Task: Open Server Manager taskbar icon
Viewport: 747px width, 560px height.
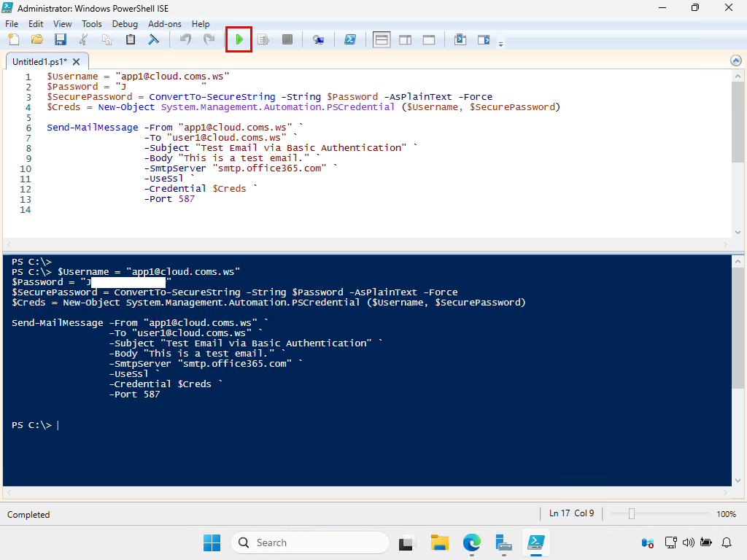Action: tap(503, 542)
